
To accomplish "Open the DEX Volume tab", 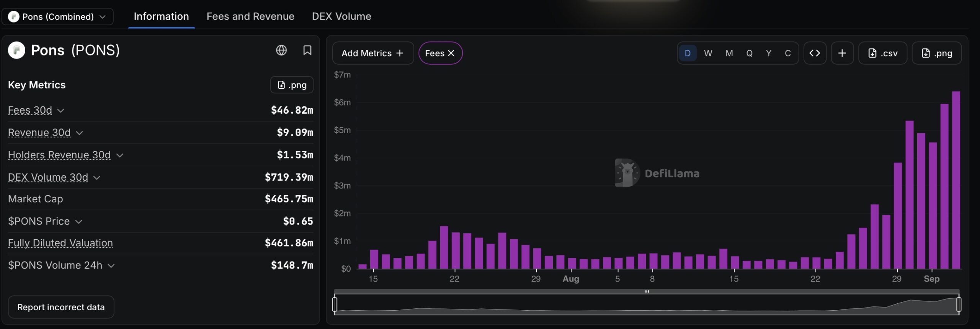I will click(341, 16).
